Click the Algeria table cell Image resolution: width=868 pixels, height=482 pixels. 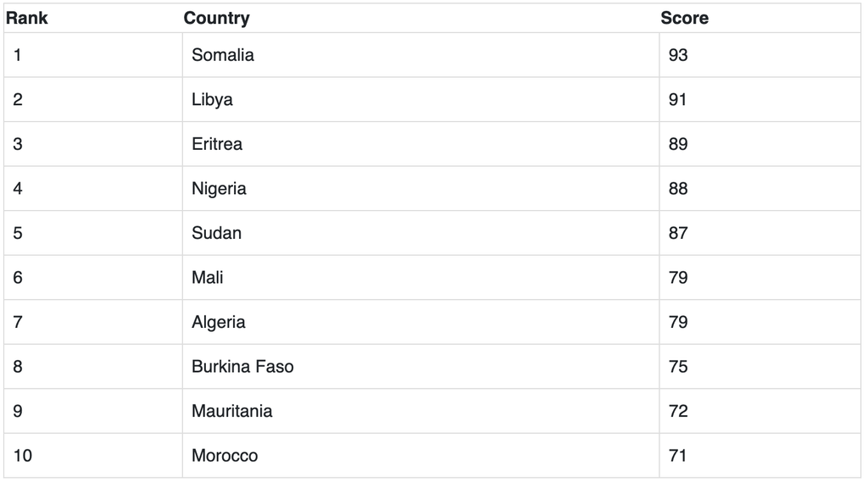(x=219, y=322)
